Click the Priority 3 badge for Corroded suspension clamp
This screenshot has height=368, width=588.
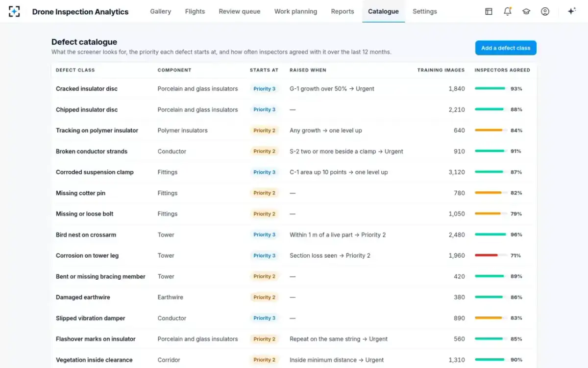[x=265, y=172]
